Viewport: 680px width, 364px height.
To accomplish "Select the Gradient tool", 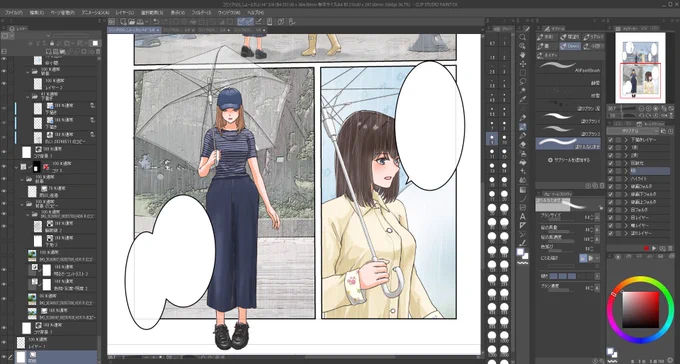I will pos(523,190).
